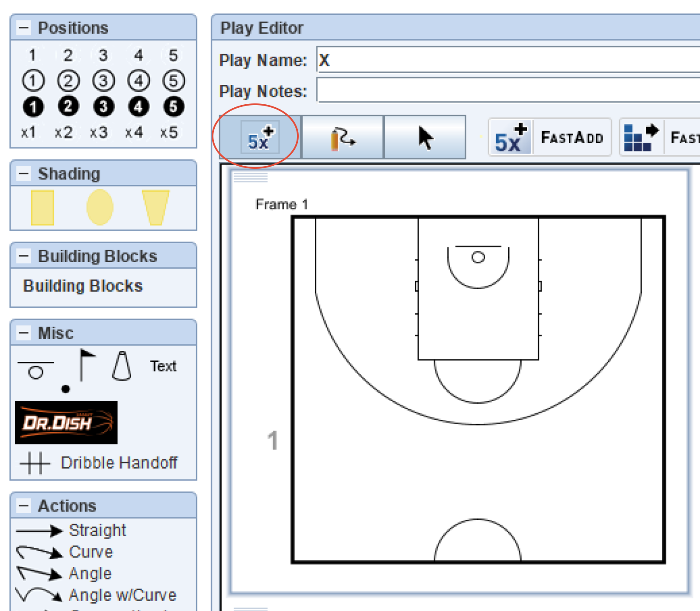Viewport: 700px width, 611px height.
Task: Click the Dr. Dish logo
Action: pos(66,422)
